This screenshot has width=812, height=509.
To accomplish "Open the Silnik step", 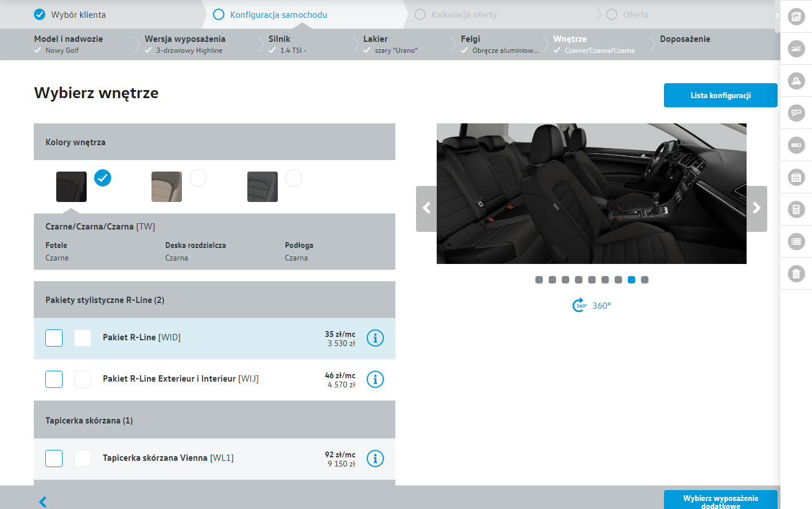I will tap(287, 44).
